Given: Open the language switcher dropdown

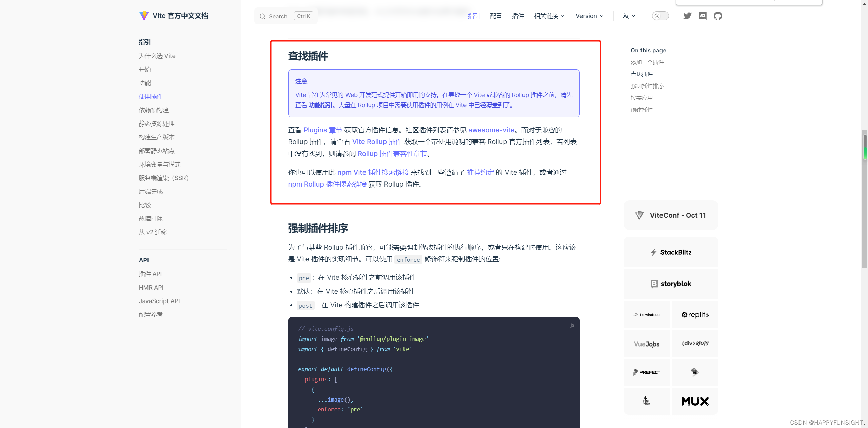Looking at the screenshot, I should click(x=628, y=16).
